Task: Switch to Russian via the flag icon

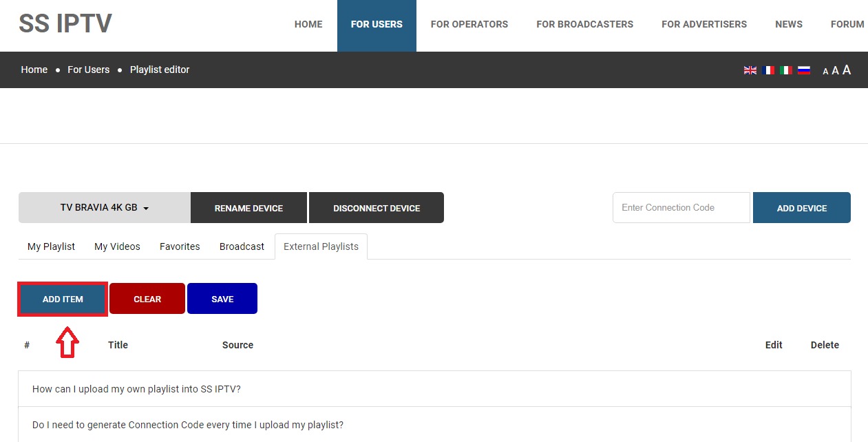Action: pyautogui.click(x=803, y=70)
